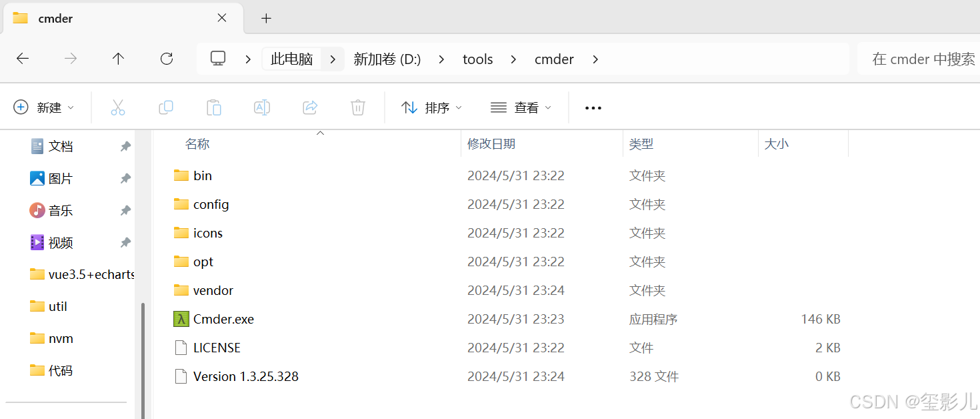The width and height of the screenshot is (980, 419).
Task: Sort by 类型 column header
Action: pyautogui.click(x=641, y=143)
